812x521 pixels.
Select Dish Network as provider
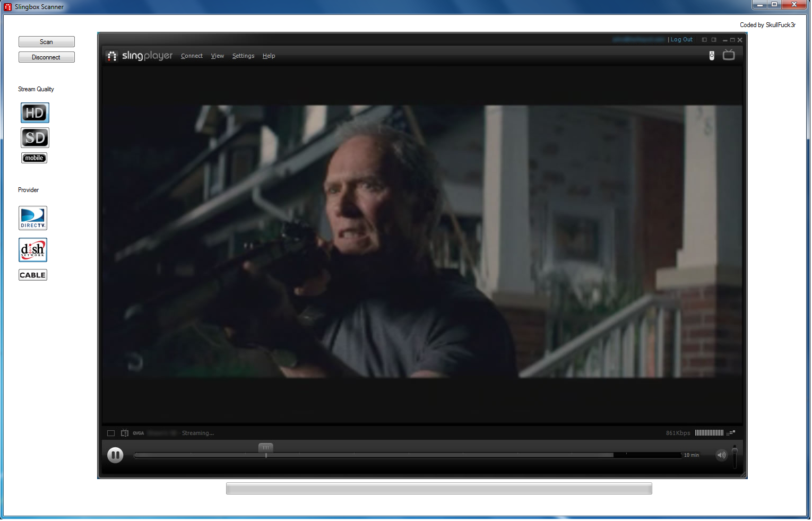pyautogui.click(x=33, y=250)
